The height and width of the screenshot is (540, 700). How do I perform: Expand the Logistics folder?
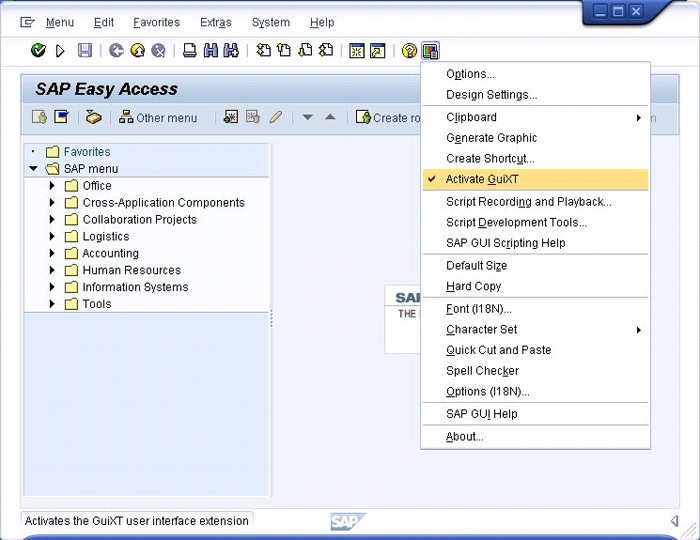point(52,236)
